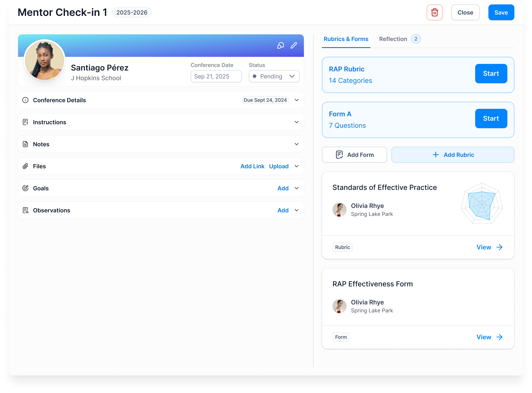This screenshot has width=532, height=393.
Task: Open the Pending status dropdown
Action: point(274,76)
